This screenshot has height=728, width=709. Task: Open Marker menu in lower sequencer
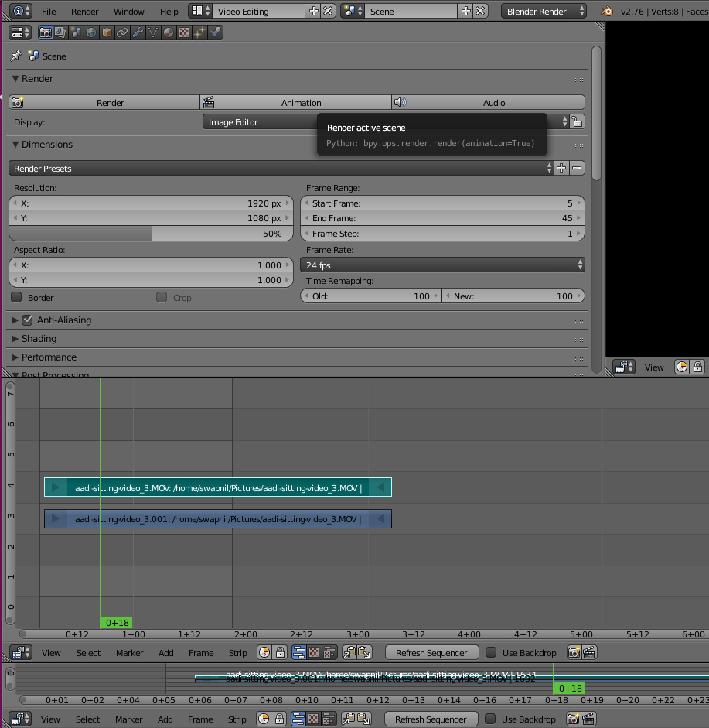(129, 719)
